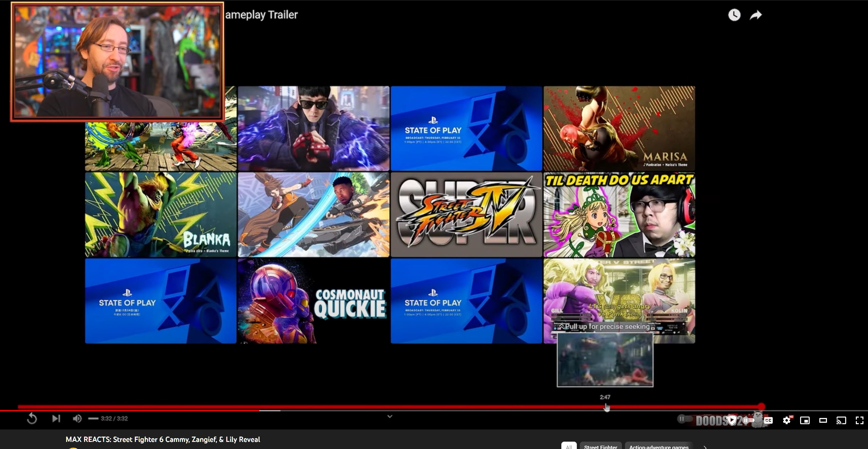The image size is (868, 449).
Task: Open the Marisa theme suggested video
Action: 619,128
